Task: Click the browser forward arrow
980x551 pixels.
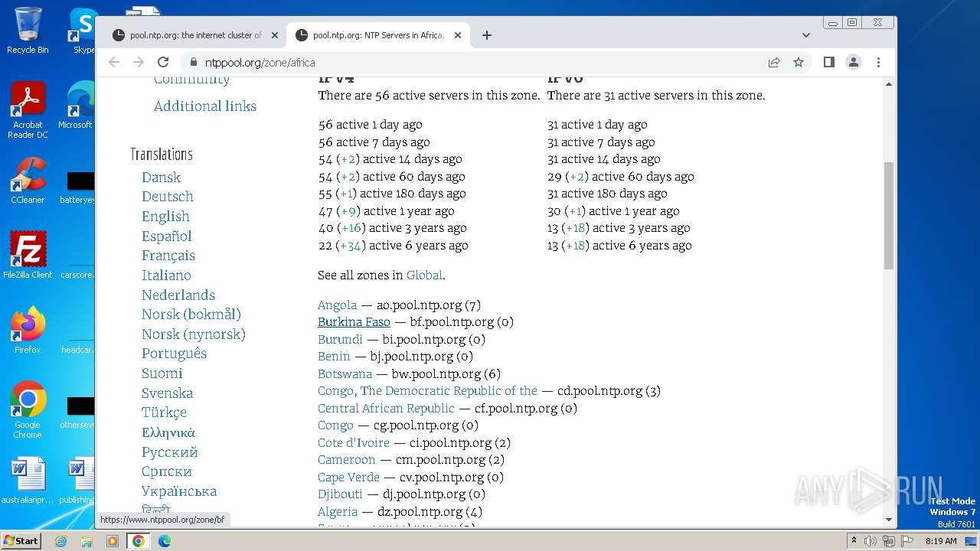Action: pyautogui.click(x=139, y=62)
